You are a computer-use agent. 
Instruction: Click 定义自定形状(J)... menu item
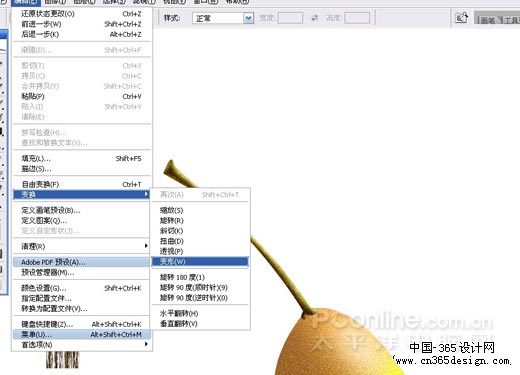click(x=82, y=231)
